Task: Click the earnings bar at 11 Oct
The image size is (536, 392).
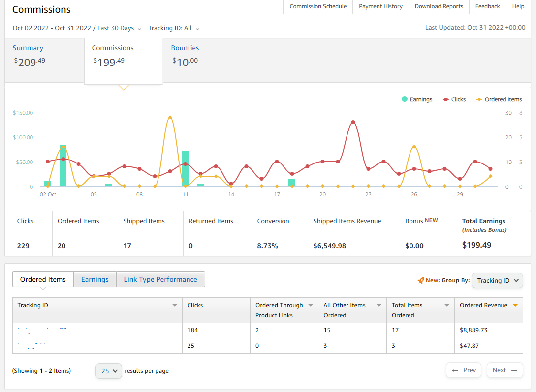Action: tap(185, 168)
